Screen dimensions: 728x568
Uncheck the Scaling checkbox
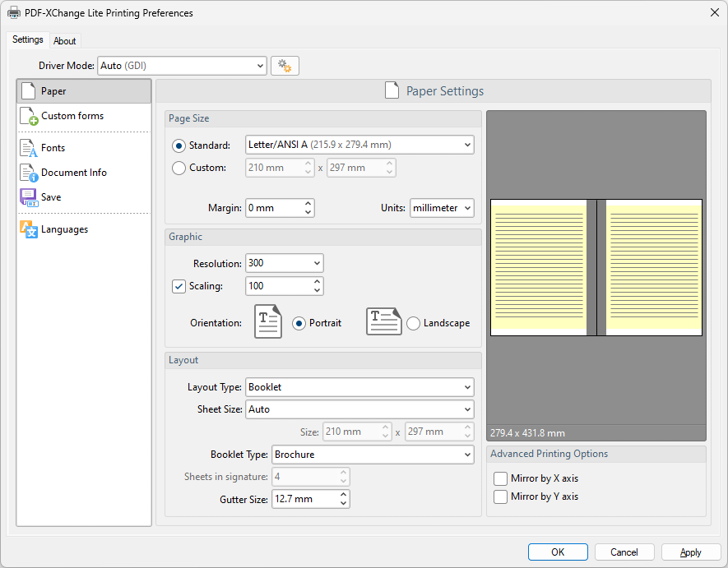pos(179,286)
